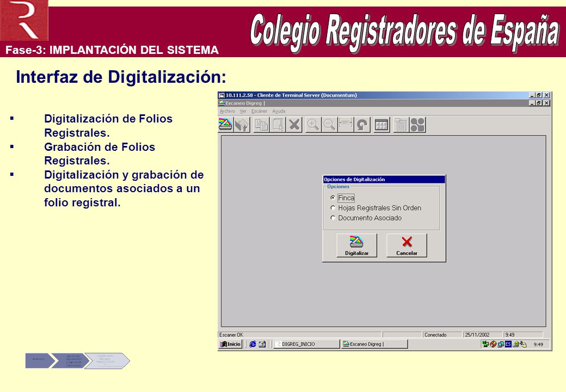The height and width of the screenshot is (392, 566).
Task: Click the red X icon inside the Cancelar button
Action: click(407, 242)
